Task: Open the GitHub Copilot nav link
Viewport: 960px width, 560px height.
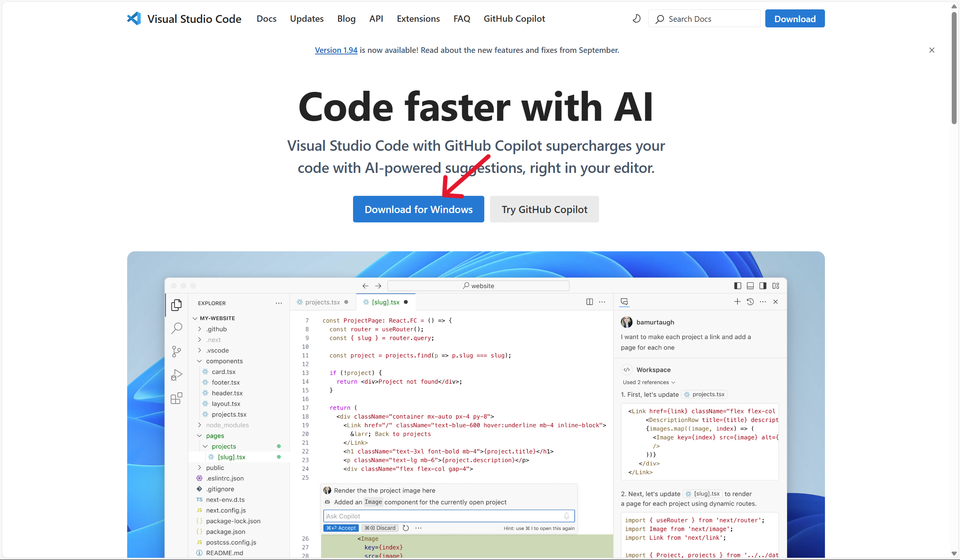Action: click(514, 18)
